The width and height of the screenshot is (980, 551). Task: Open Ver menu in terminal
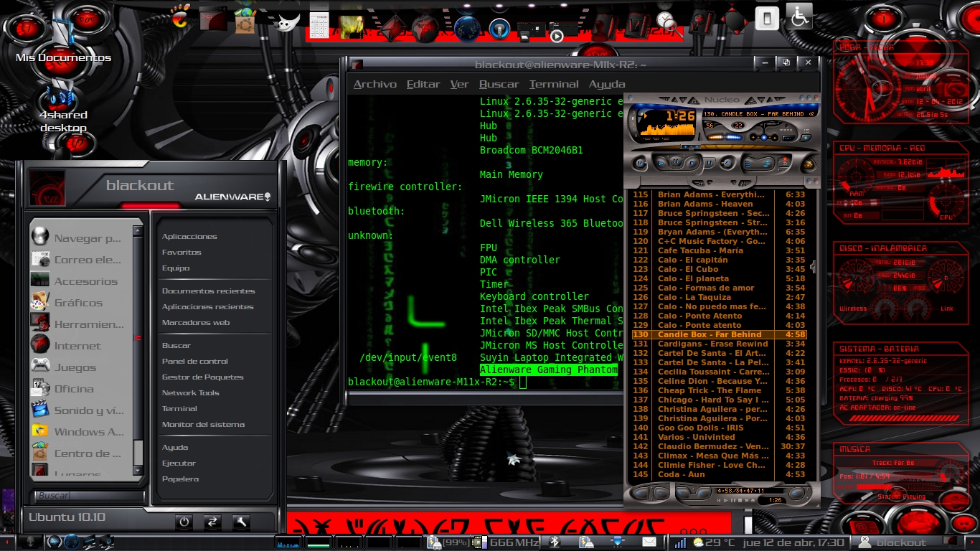tap(459, 84)
